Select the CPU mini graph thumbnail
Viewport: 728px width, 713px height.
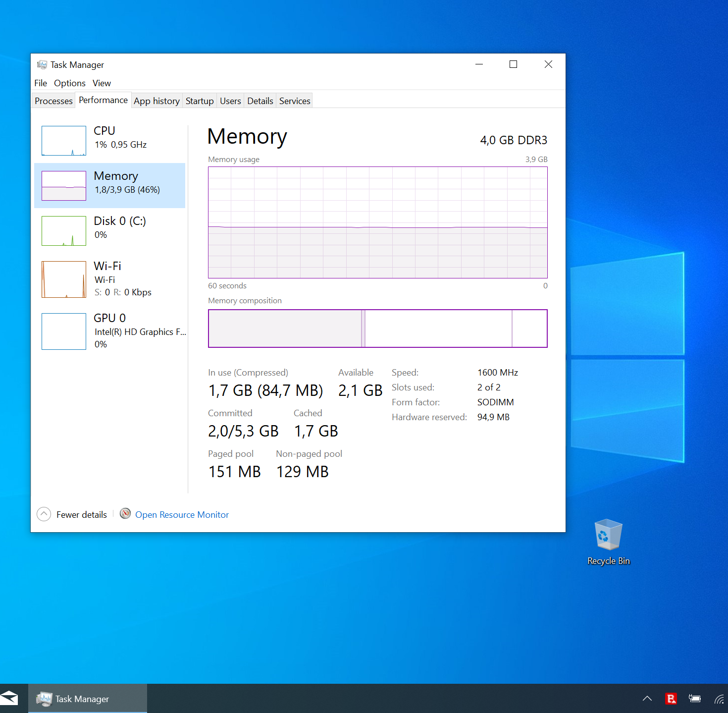pyautogui.click(x=64, y=141)
